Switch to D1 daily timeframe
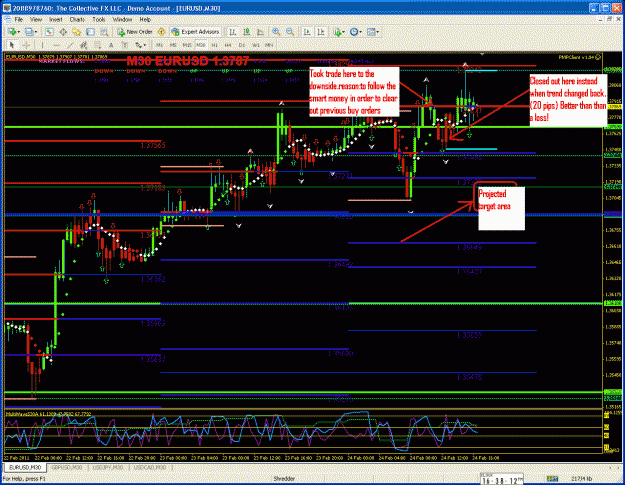 coord(242,45)
